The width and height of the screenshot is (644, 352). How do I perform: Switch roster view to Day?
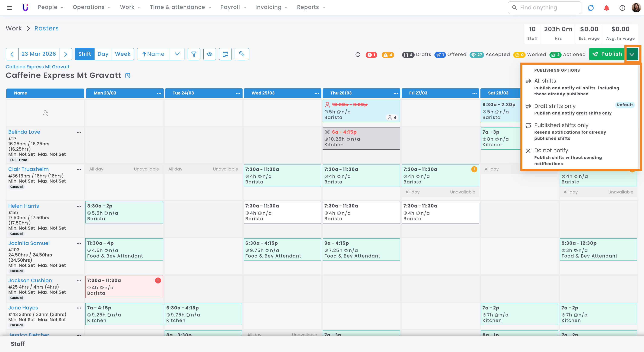point(103,54)
